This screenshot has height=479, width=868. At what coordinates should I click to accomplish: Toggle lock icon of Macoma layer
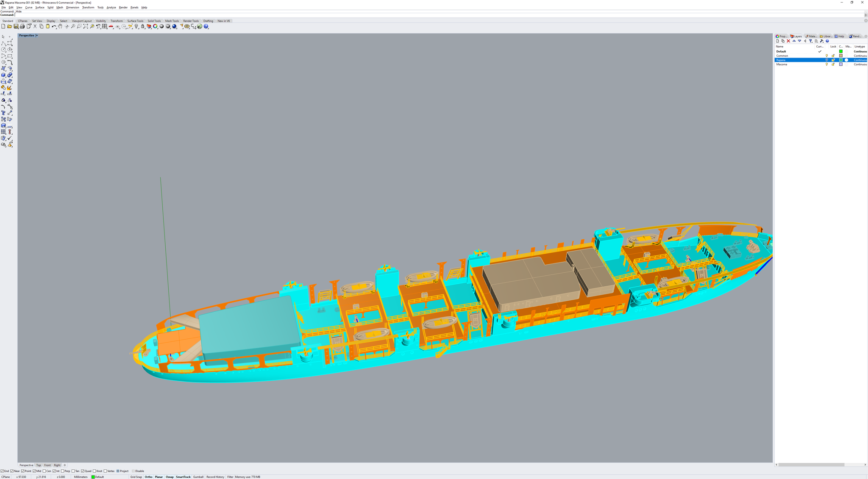click(x=833, y=64)
